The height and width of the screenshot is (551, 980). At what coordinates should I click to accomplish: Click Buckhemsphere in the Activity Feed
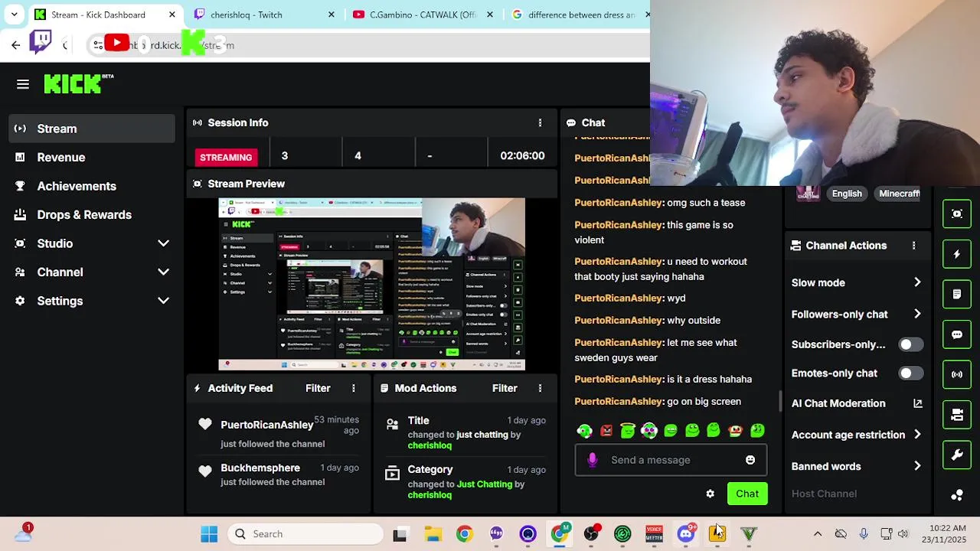[260, 468]
